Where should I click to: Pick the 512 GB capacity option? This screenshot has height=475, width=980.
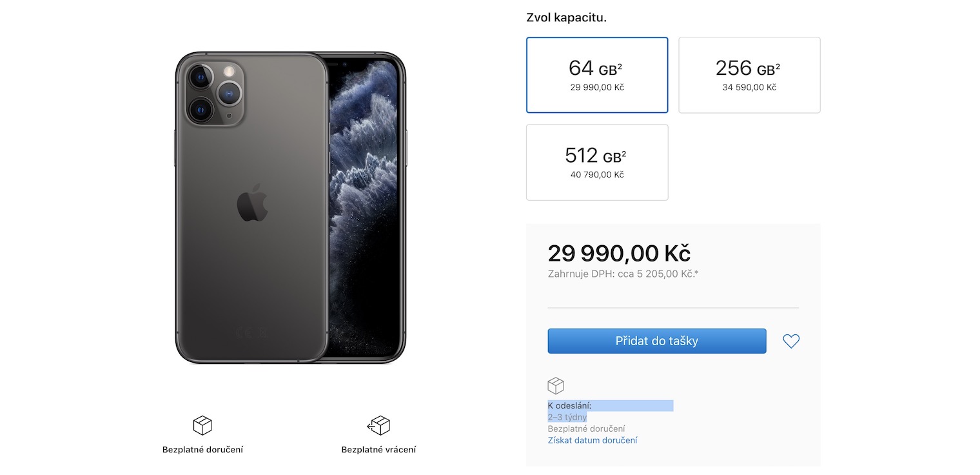tap(597, 162)
